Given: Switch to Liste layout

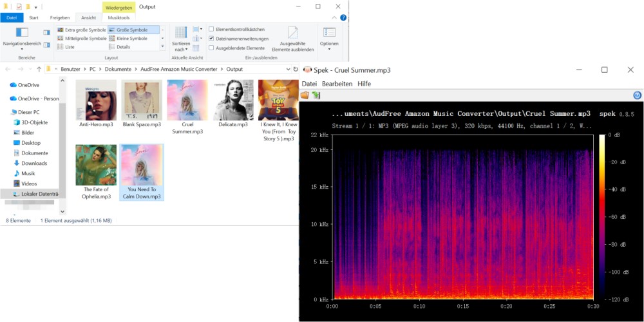Looking at the screenshot, I should [x=66, y=47].
